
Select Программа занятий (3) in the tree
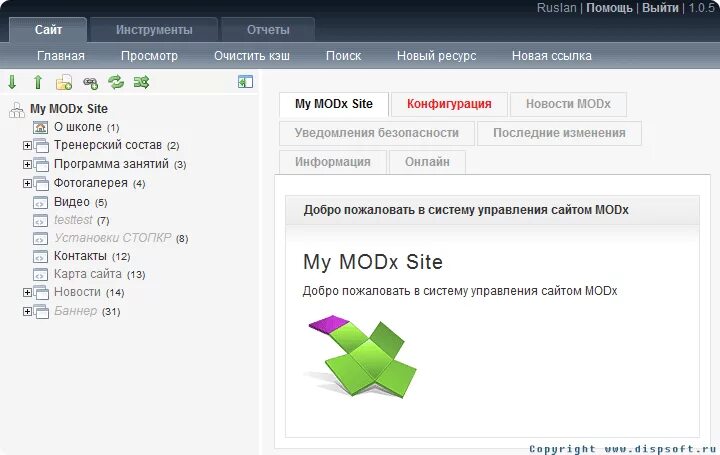click(120, 164)
